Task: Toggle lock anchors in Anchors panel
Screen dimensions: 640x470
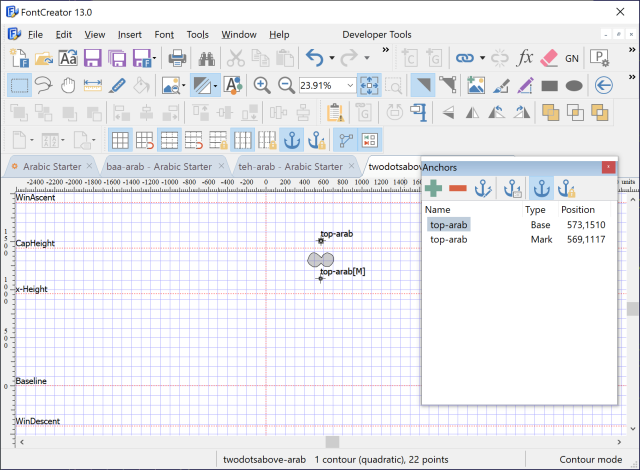Action: [566, 188]
